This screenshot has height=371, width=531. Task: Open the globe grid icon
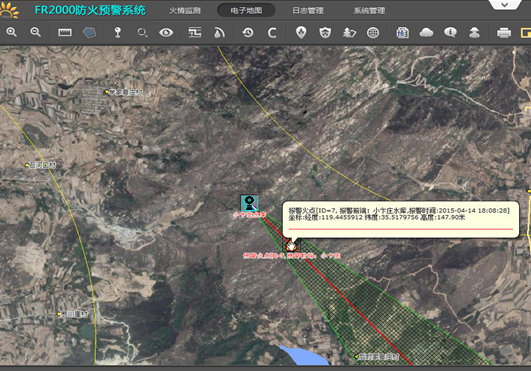click(373, 33)
